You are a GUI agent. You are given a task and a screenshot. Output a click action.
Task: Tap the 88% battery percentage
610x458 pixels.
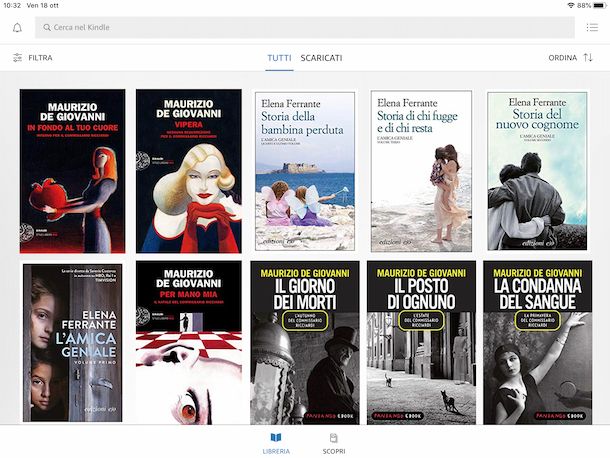584,5
